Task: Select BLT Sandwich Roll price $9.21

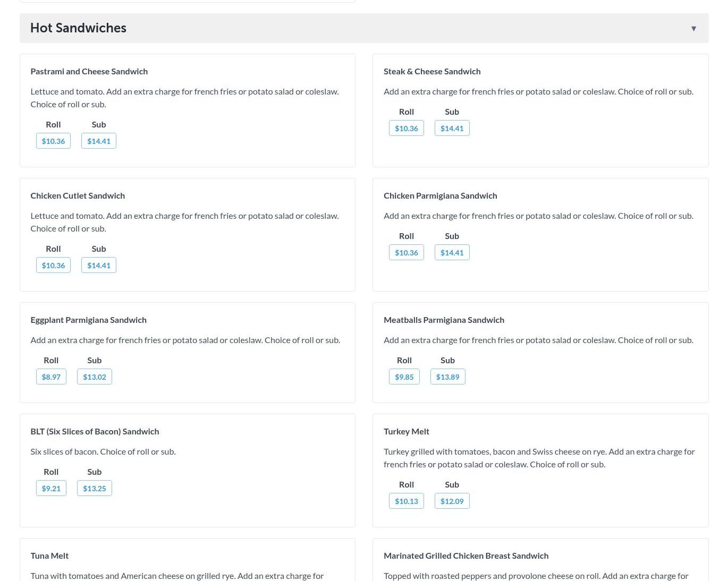Action: pos(51,489)
